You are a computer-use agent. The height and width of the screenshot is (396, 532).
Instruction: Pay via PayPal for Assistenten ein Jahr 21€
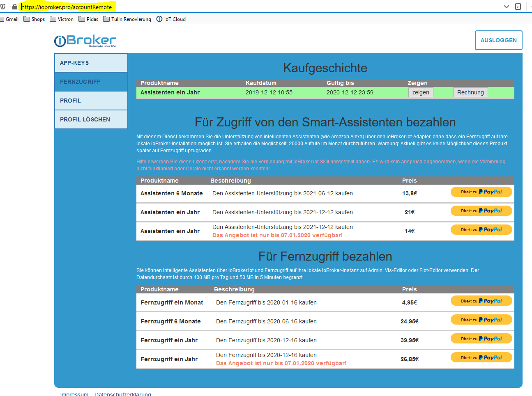pyautogui.click(x=481, y=211)
